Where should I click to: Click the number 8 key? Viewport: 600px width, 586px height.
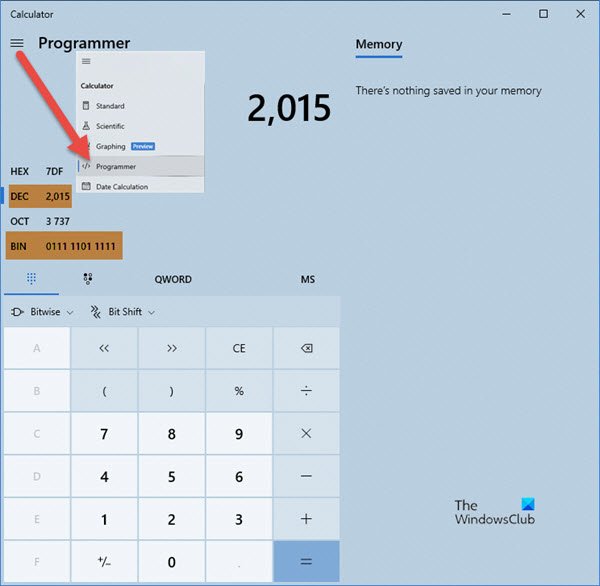click(x=171, y=434)
